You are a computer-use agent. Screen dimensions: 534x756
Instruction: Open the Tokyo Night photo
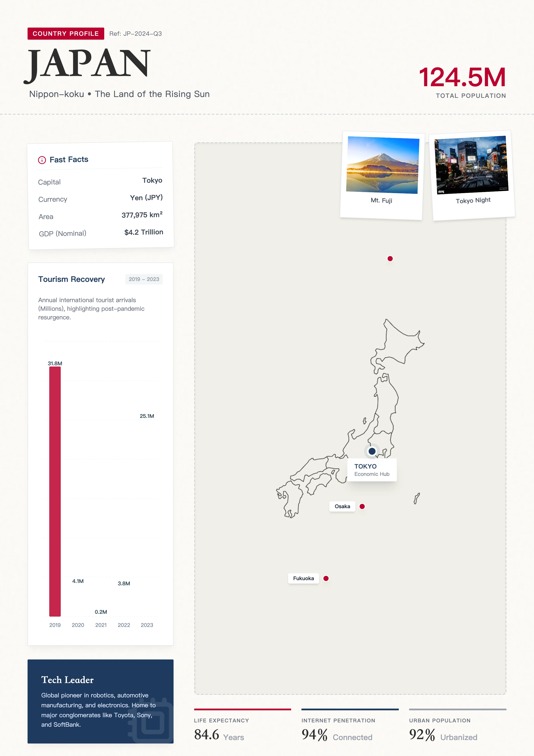472,165
